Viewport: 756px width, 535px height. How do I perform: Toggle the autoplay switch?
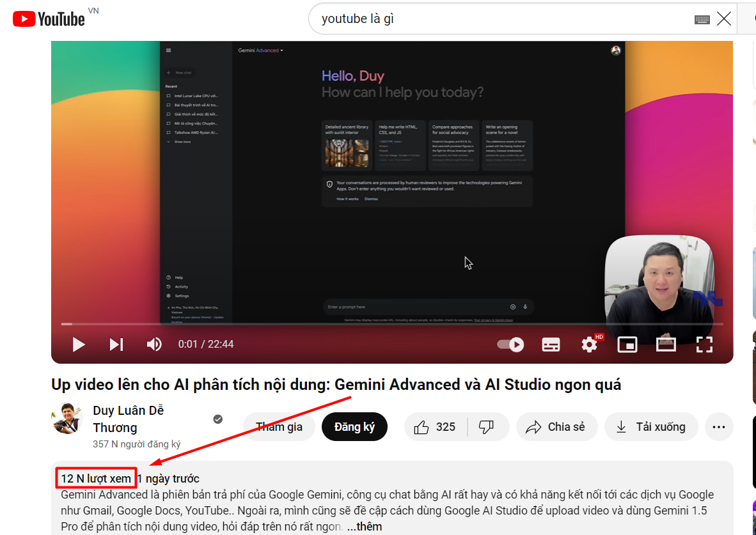[x=510, y=345]
